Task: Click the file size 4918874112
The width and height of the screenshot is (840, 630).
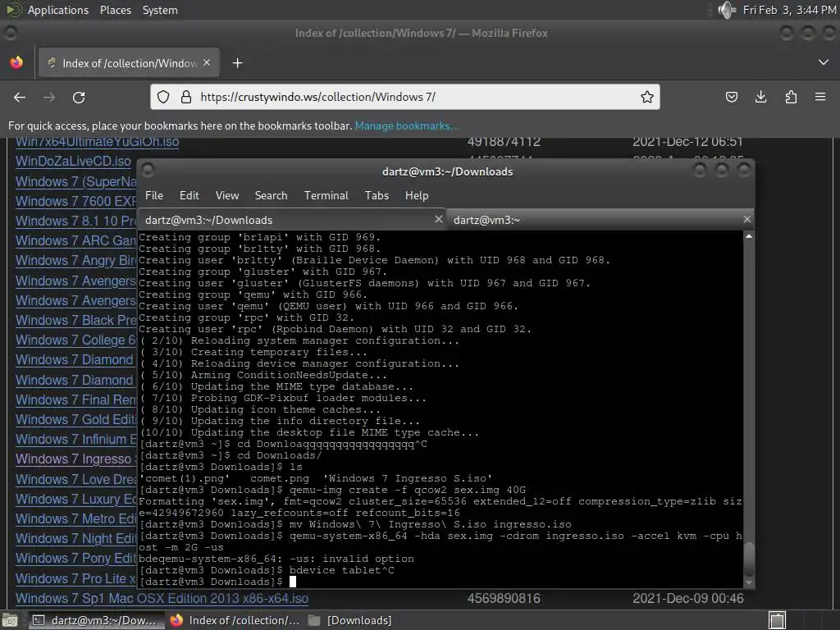Action: pyautogui.click(x=504, y=142)
